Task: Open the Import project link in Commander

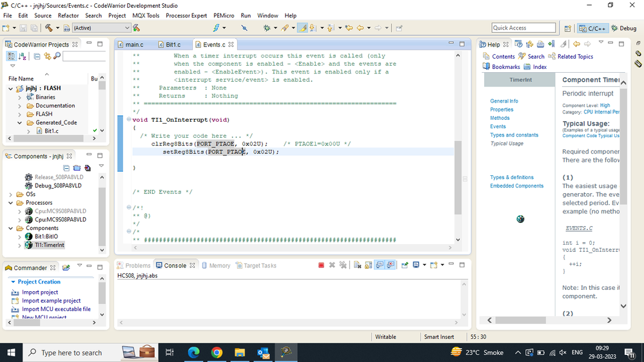Action: pyautogui.click(x=40, y=292)
